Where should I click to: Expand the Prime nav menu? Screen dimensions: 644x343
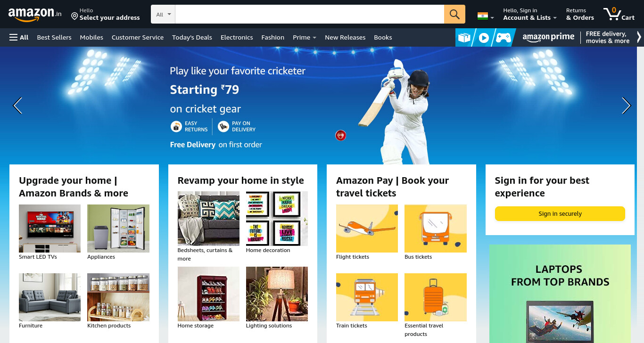(305, 37)
